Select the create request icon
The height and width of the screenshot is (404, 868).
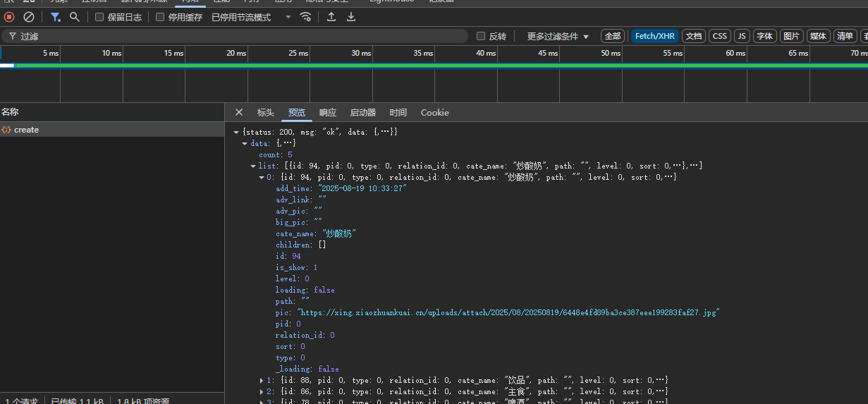pos(6,130)
